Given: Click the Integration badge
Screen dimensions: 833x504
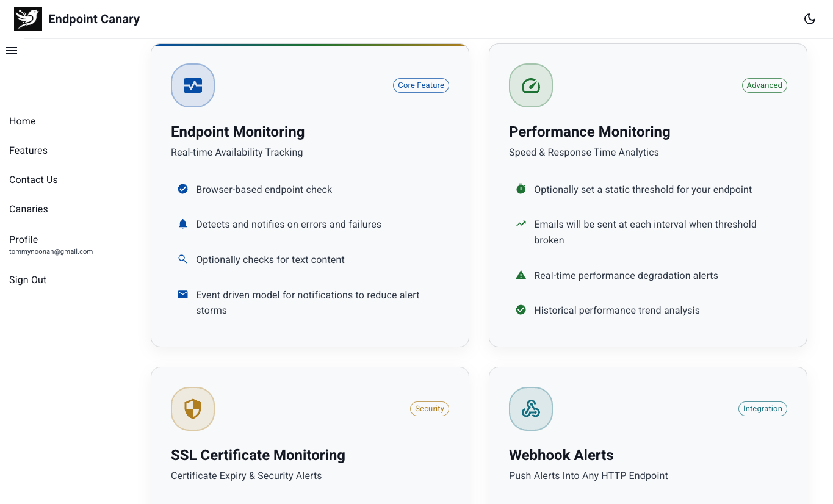Looking at the screenshot, I should click(x=763, y=409).
